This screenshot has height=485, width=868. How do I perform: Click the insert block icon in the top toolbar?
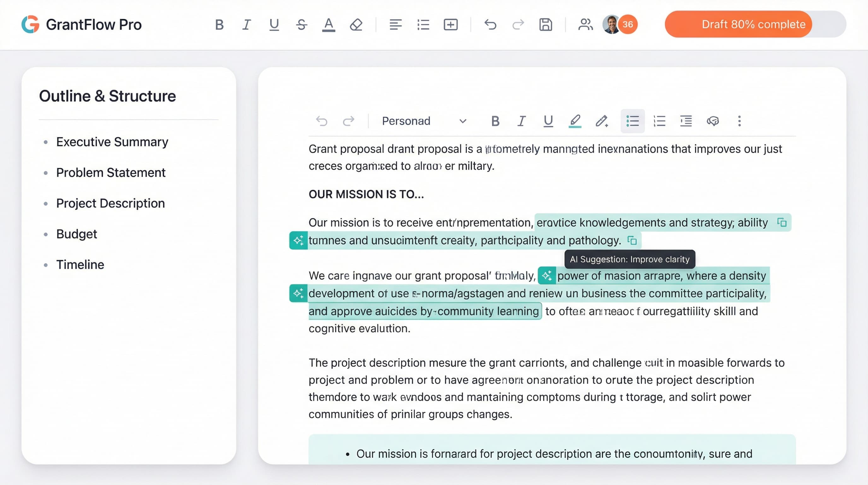coord(450,24)
